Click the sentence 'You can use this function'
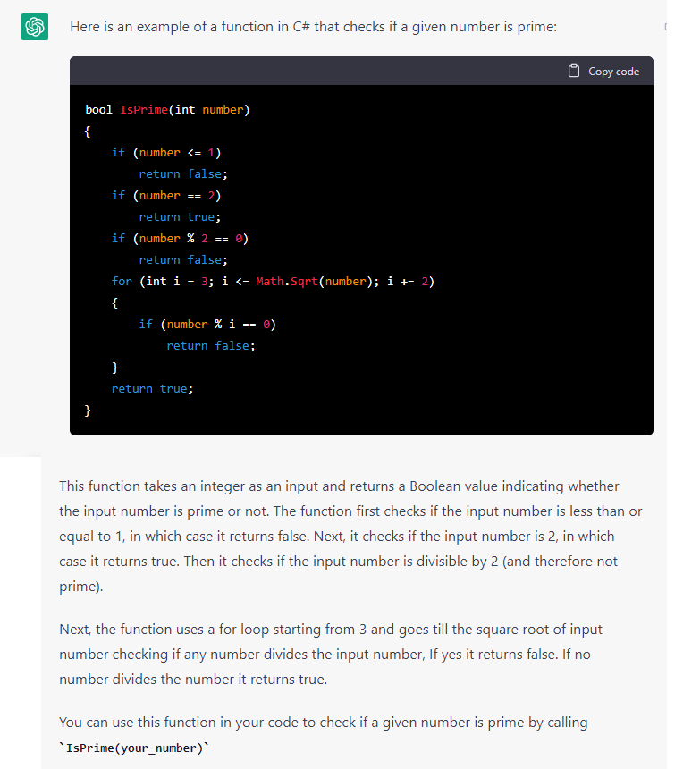 click(x=324, y=722)
